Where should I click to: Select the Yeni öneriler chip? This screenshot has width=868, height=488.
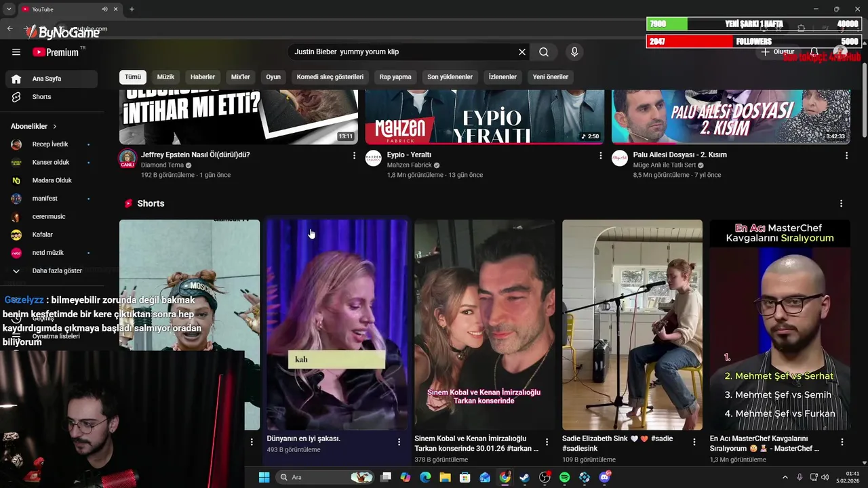pyautogui.click(x=551, y=77)
